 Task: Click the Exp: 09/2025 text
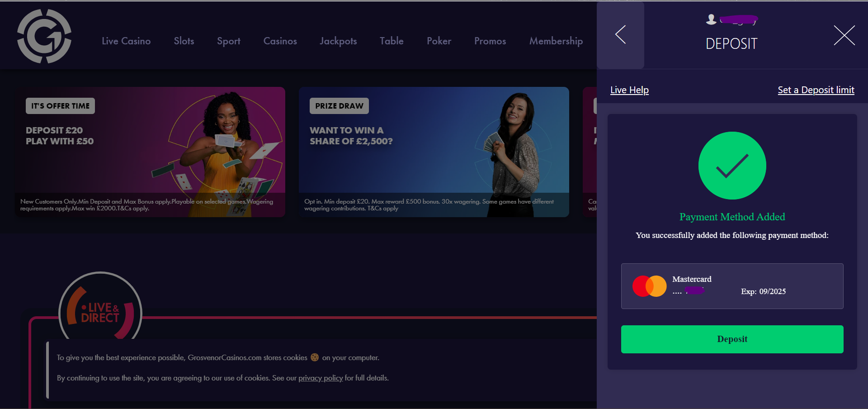(x=763, y=291)
